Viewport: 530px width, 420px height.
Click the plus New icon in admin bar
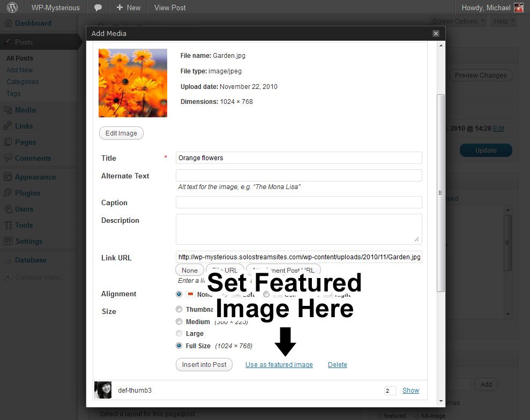coord(120,7)
